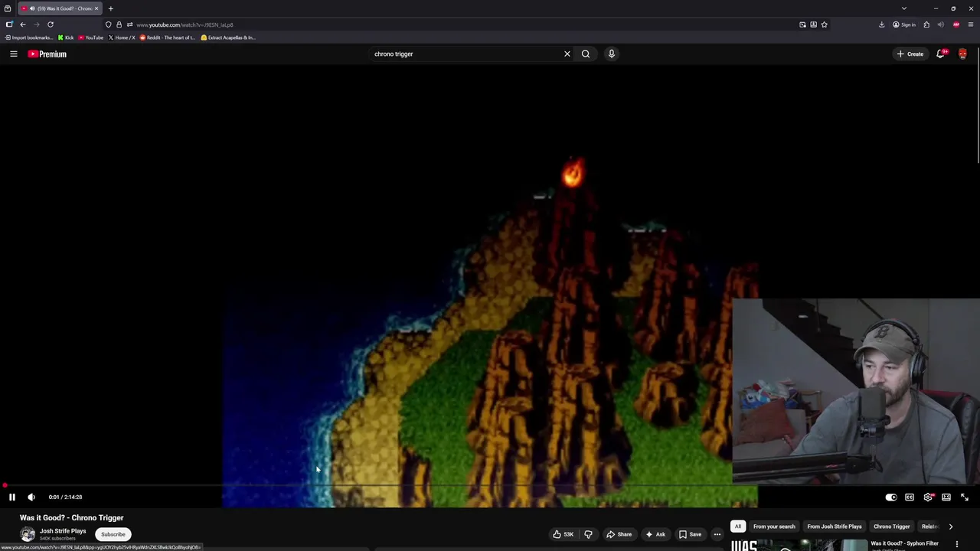Viewport: 980px width, 551px height.
Task: Open the sidebar icon left of back arrow
Action: click(x=9, y=24)
